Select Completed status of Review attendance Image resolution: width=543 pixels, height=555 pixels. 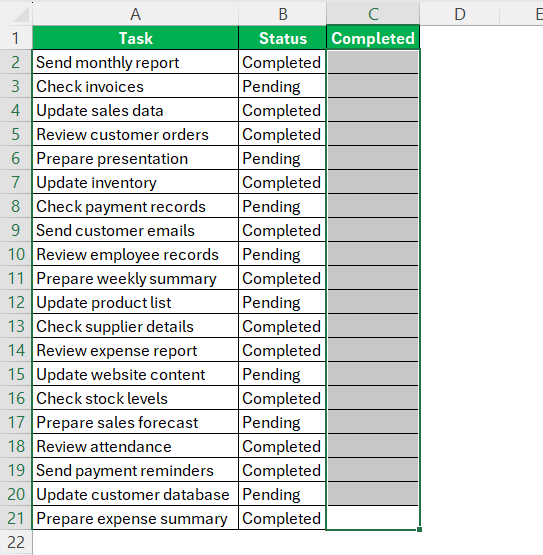(x=282, y=446)
